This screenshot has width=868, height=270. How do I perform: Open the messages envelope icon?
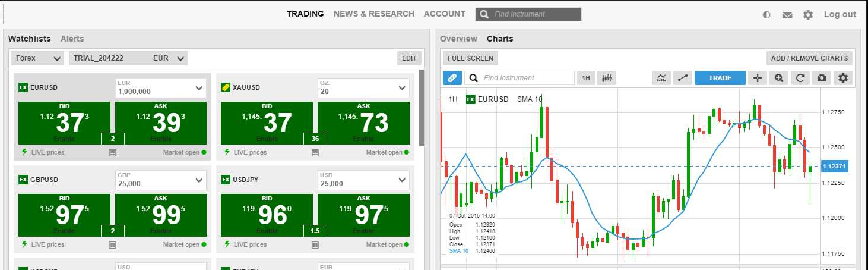point(787,15)
